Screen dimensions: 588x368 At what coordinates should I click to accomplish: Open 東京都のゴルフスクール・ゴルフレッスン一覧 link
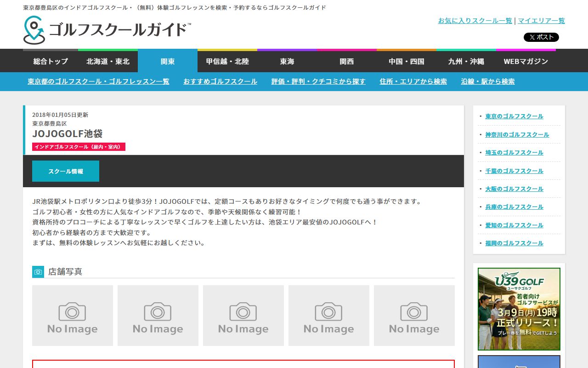click(x=98, y=81)
